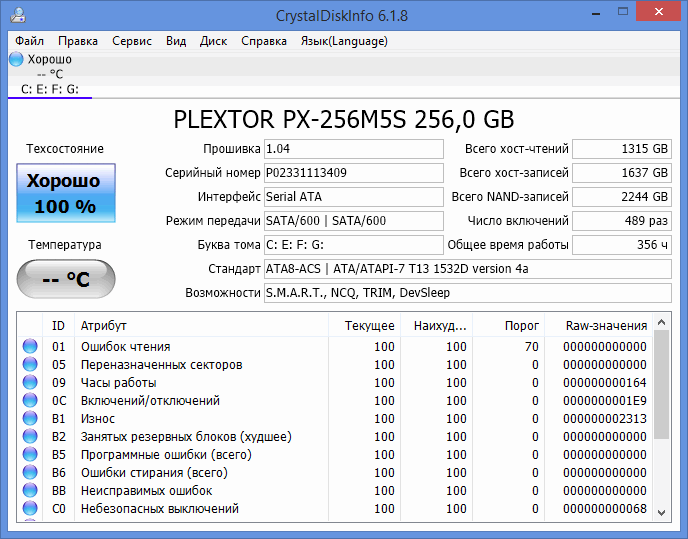
Task: Click the ID column header
Action: click(58, 325)
